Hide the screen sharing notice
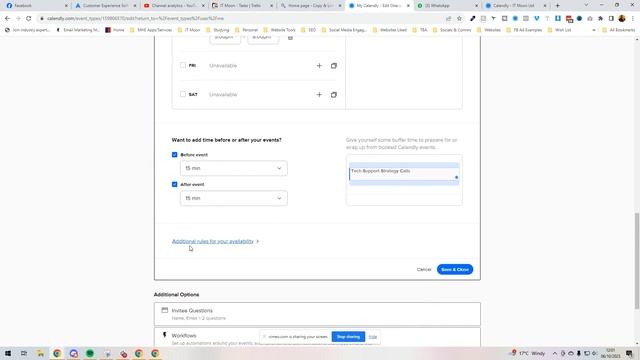 click(x=373, y=337)
